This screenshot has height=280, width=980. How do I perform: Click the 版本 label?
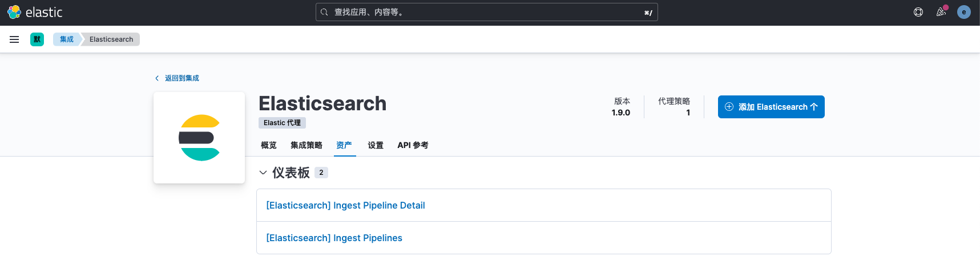622,101
